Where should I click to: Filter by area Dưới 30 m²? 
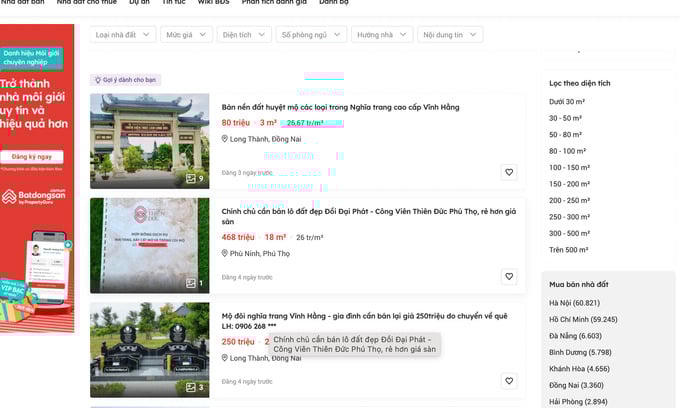tap(567, 101)
